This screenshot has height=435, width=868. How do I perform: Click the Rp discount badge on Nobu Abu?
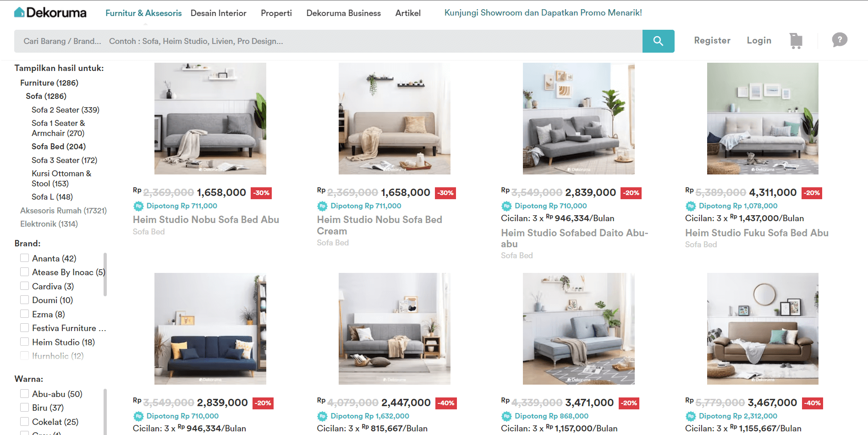coord(139,206)
